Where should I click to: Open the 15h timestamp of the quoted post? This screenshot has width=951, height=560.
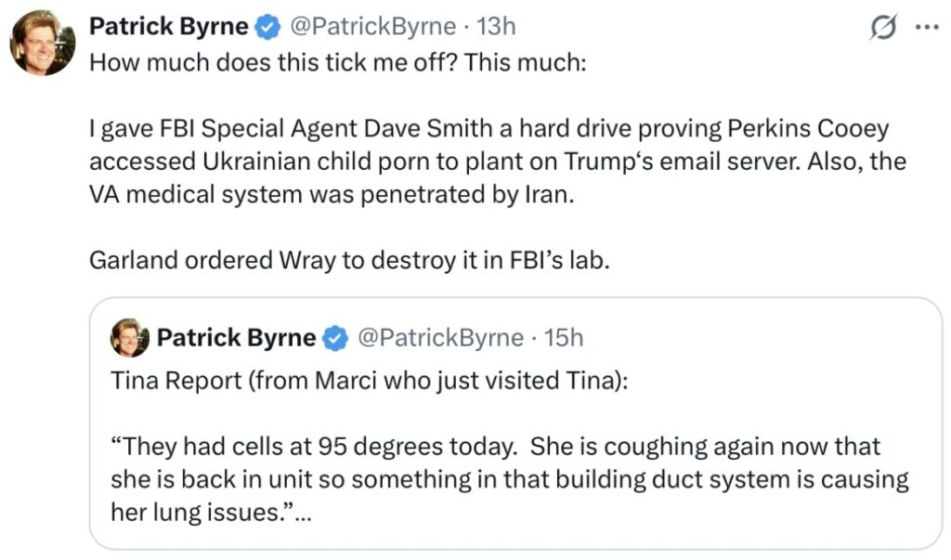click(x=564, y=338)
